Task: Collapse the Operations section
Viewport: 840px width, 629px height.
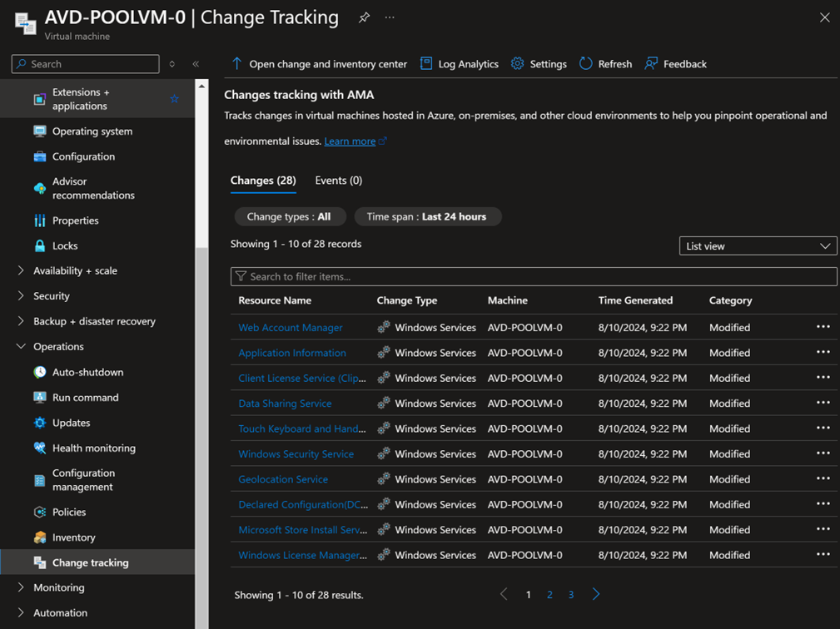Action: (21, 346)
